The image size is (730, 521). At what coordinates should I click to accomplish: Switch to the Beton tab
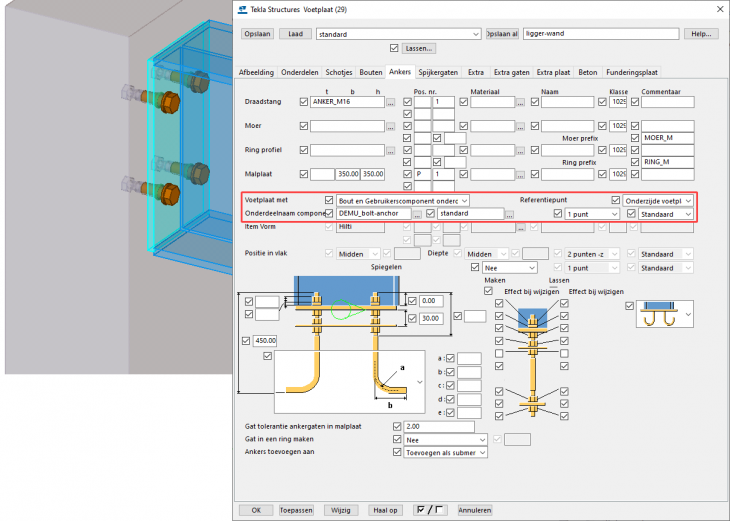coord(588,72)
